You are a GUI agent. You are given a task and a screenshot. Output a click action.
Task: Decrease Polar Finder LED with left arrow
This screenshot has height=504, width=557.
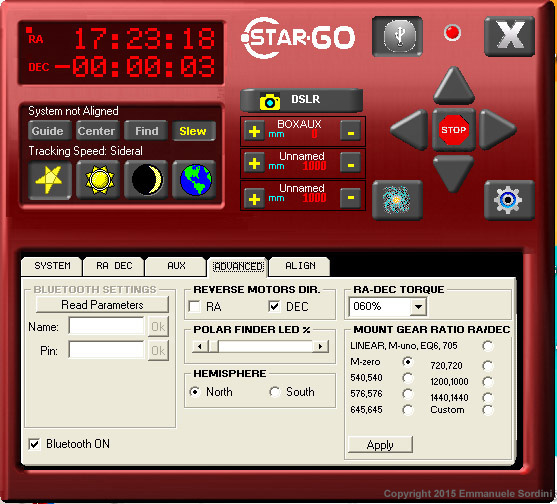(x=200, y=346)
